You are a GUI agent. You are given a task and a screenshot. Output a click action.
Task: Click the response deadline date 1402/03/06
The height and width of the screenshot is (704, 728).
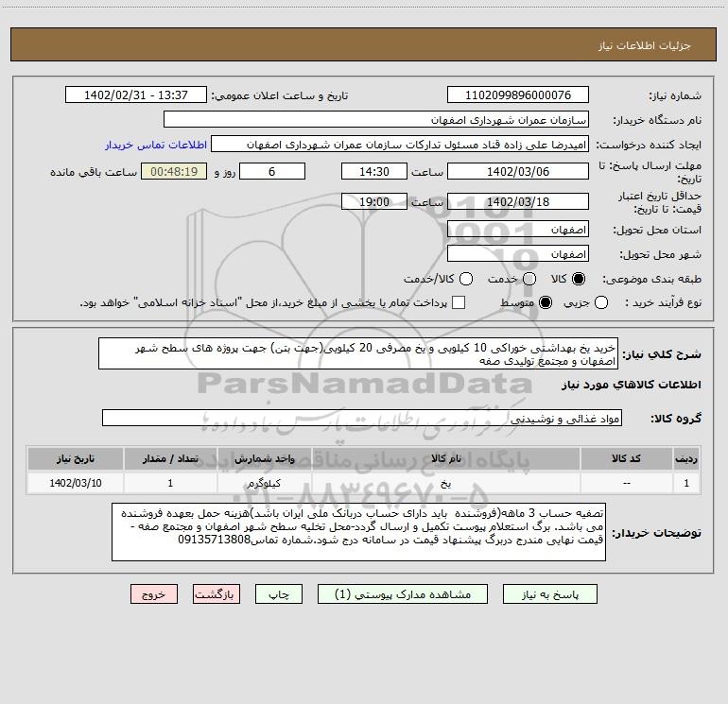(518, 171)
